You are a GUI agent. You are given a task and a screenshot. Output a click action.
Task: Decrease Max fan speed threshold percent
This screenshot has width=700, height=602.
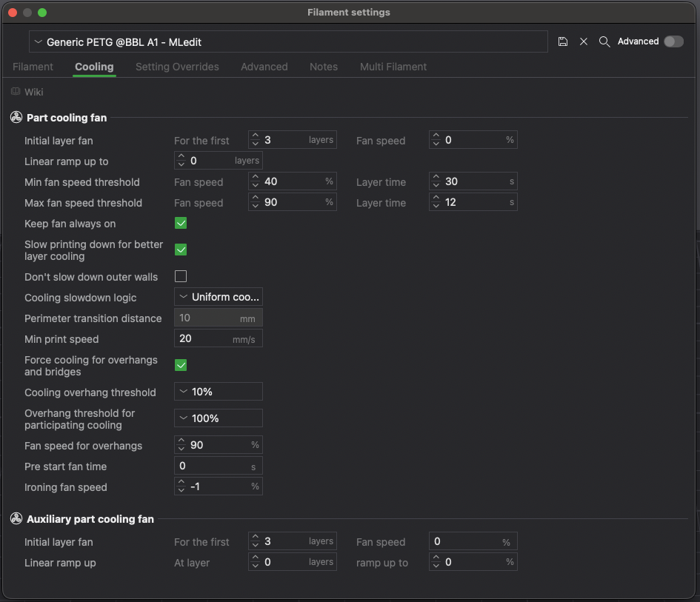pos(256,206)
